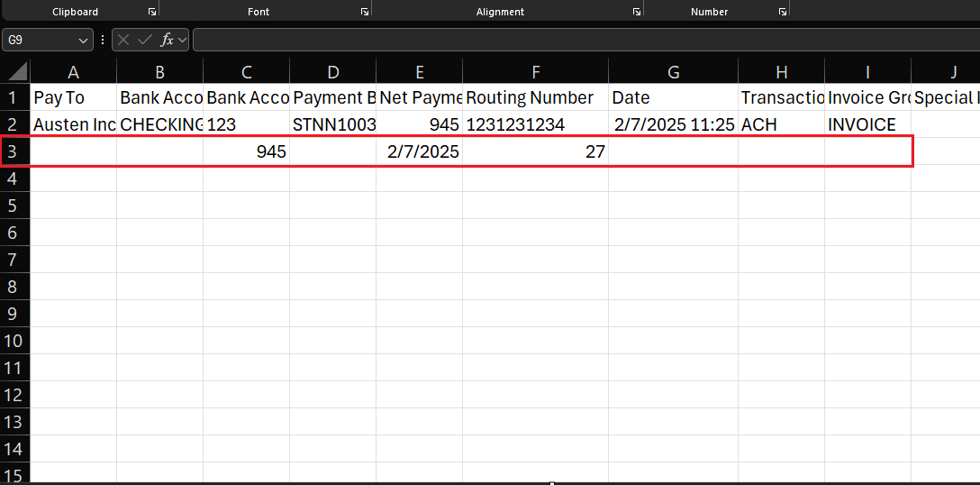Select row 10 header
Viewport: 980px width, 485px height.
click(x=15, y=341)
